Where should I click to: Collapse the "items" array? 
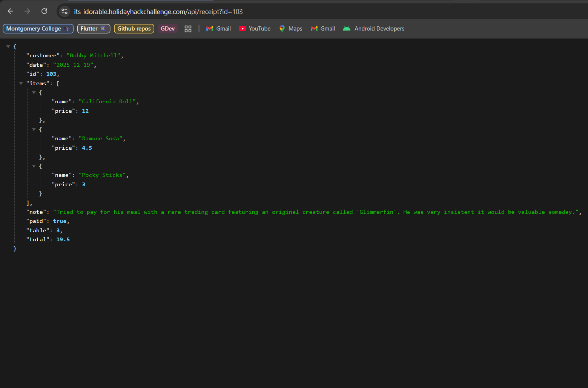click(21, 84)
